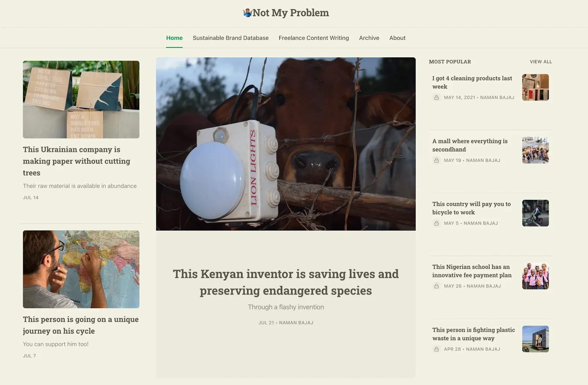Image resolution: width=588 pixels, height=385 pixels.
Task: Click lock icon beside May 5 post
Action: (x=436, y=223)
